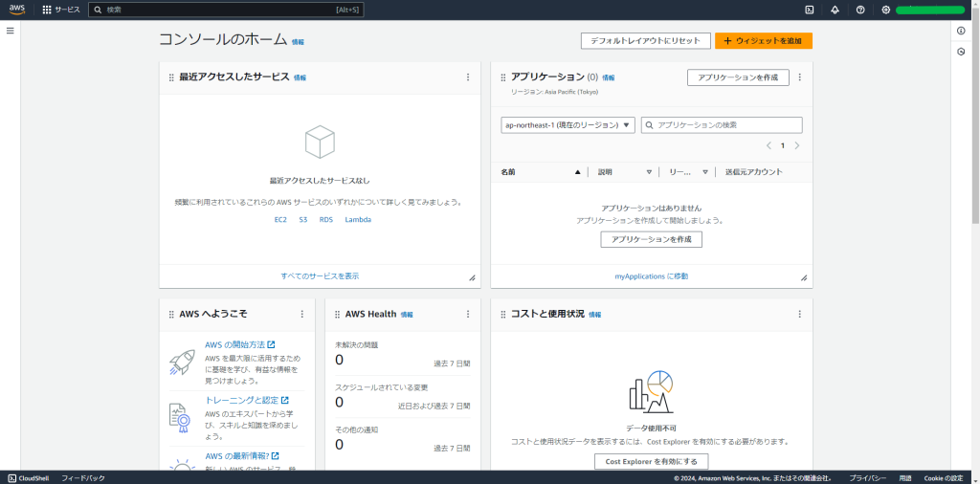This screenshot has height=484, width=980.
Task: Click デフォルトレイアウトにリセット button
Action: click(646, 41)
